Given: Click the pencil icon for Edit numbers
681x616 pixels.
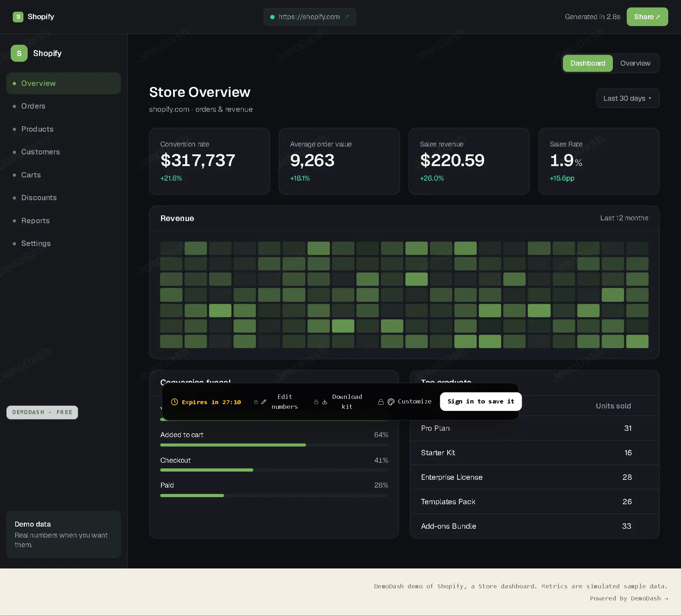Looking at the screenshot, I should 264,402.
